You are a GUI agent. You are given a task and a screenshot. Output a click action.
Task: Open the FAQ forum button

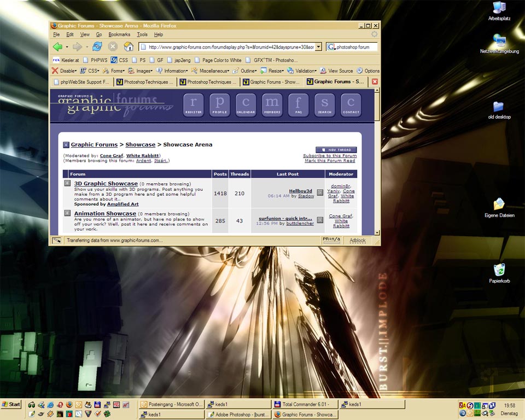(x=298, y=105)
